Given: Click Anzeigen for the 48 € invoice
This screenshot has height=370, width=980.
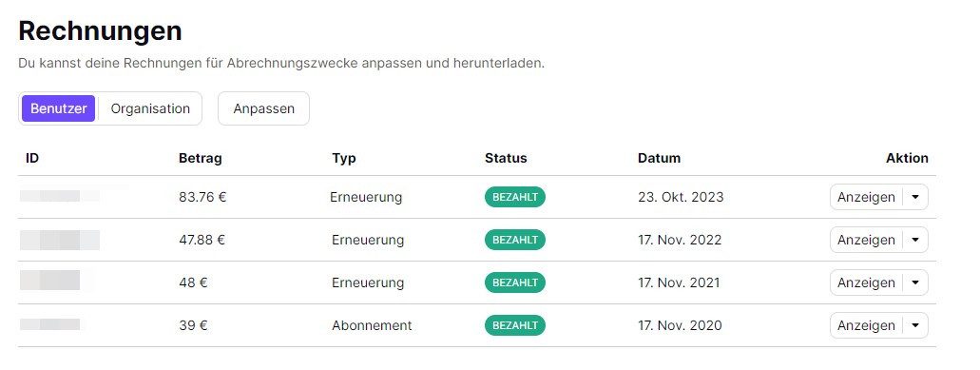Looking at the screenshot, I should coord(866,282).
